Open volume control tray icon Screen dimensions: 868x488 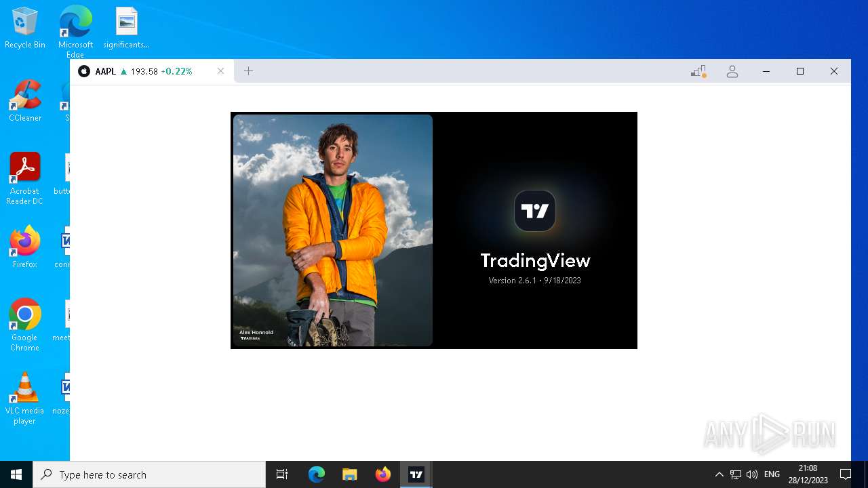coord(752,474)
